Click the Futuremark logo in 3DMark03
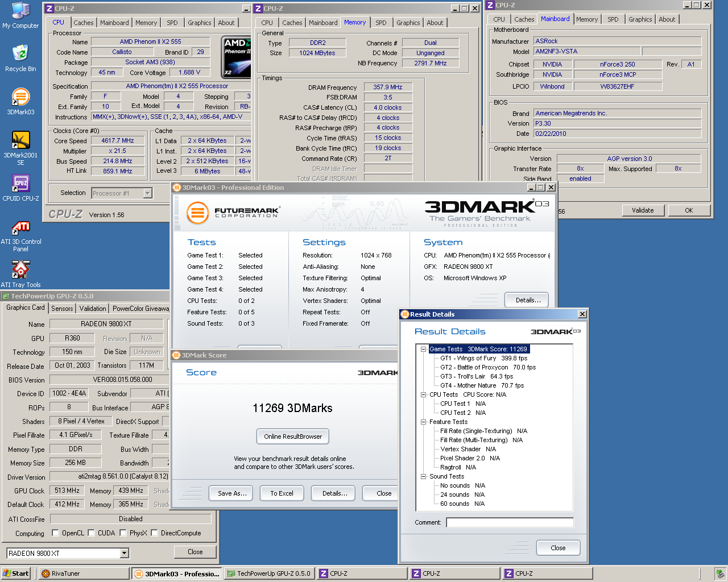Screen dimensions: 728x582 click(x=233, y=213)
